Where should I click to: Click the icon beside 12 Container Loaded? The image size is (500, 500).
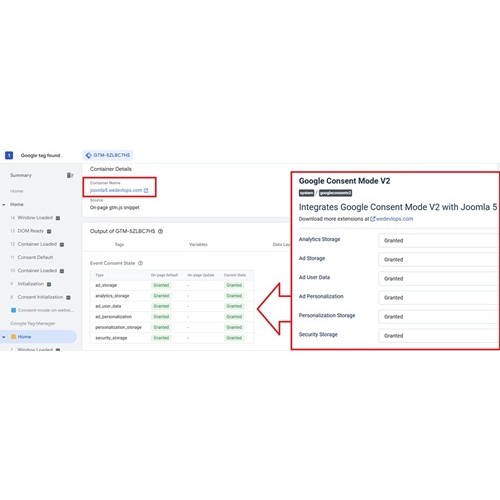tap(62, 244)
